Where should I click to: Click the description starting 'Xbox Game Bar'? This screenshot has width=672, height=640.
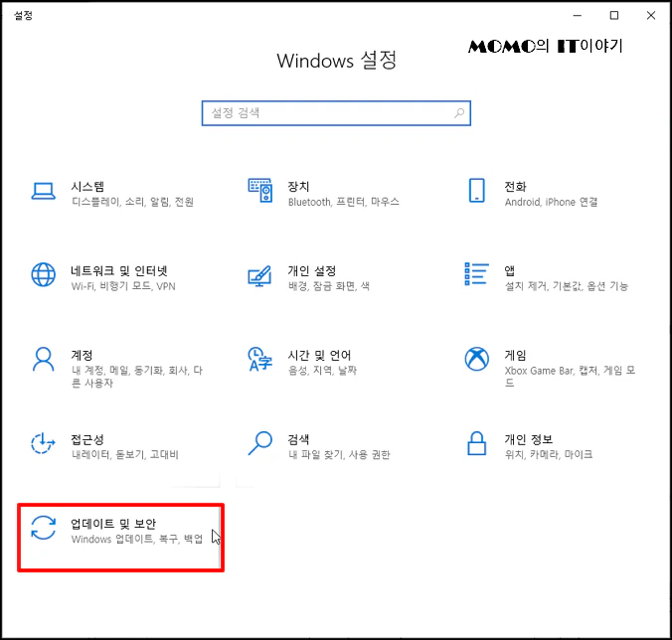[x=570, y=377]
